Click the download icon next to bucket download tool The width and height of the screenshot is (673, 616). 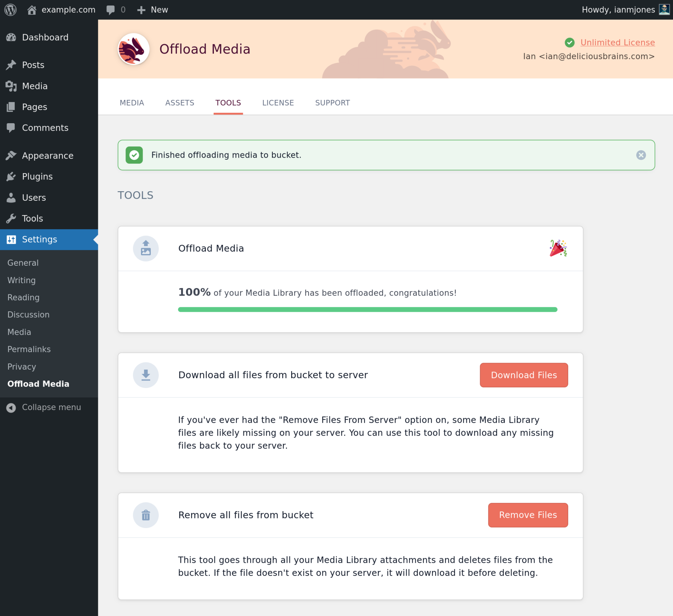[x=146, y=375]
